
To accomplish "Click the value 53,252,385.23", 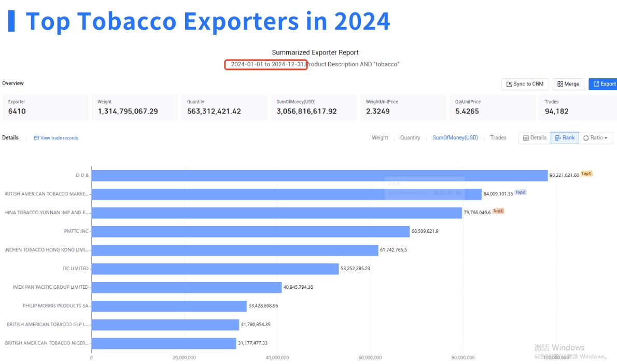I will click(x=355, y=269).
